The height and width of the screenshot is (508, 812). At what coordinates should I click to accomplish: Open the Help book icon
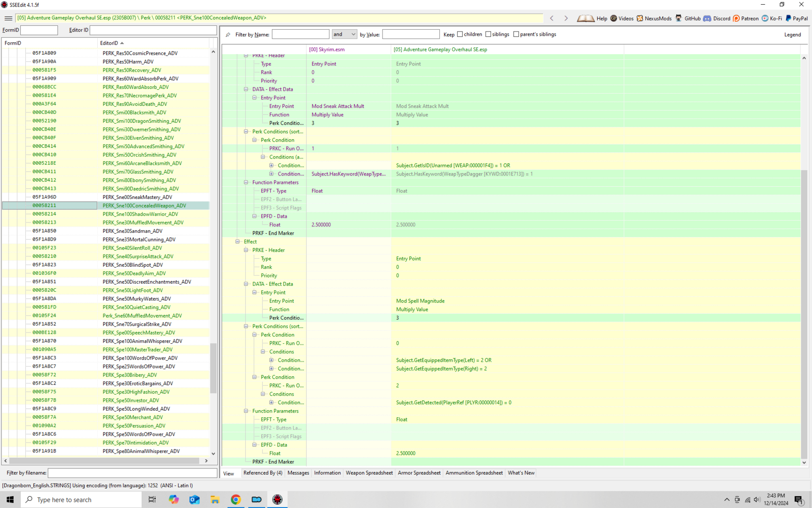click(586, 18)
